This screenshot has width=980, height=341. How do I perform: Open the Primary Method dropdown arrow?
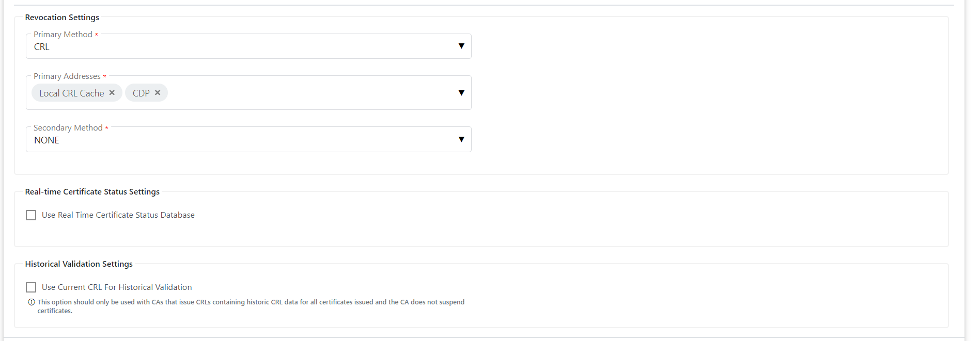point(461,46)
